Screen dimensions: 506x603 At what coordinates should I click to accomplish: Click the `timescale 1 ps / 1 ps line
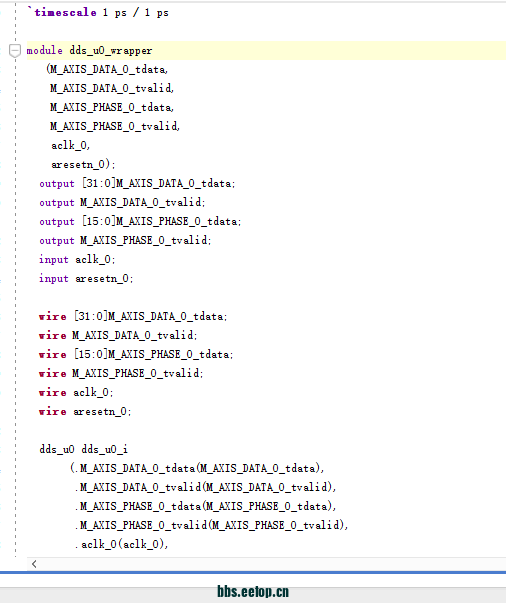98,12
